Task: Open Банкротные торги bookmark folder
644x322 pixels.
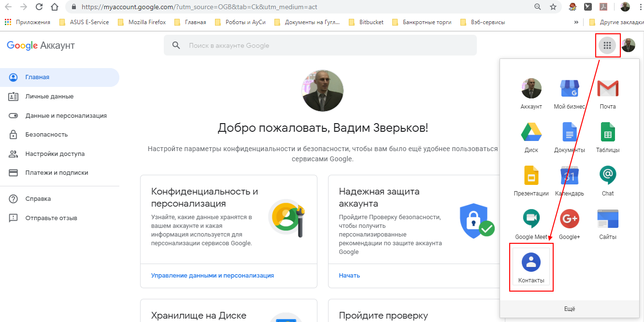Action: click(422, 22)
